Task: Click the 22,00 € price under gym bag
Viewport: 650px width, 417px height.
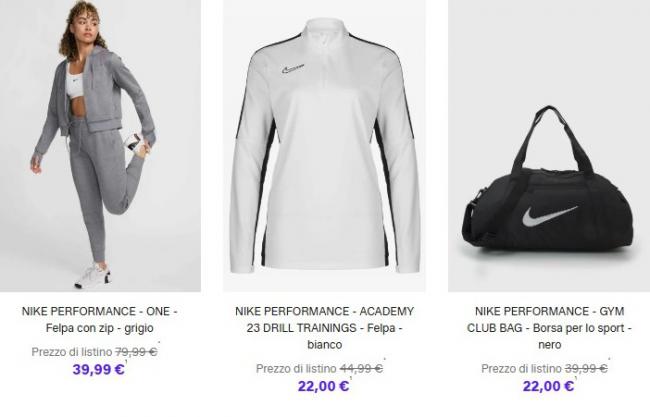Action: click(548, 386)
